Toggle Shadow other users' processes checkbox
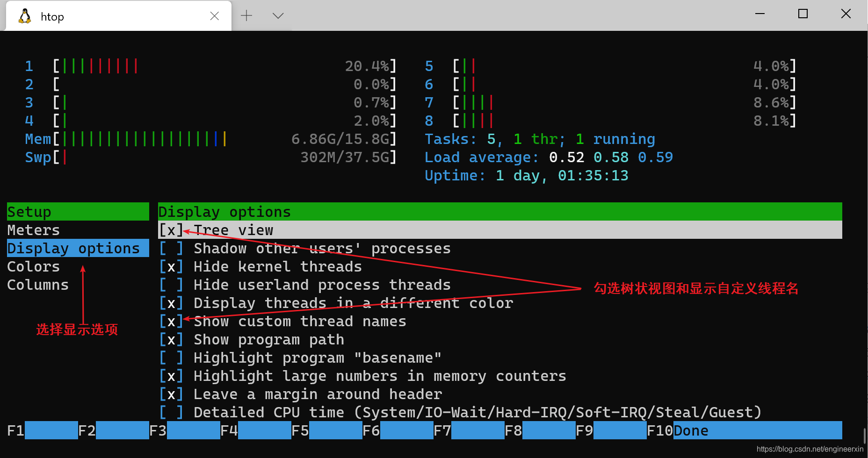 (x=171, y=248)
